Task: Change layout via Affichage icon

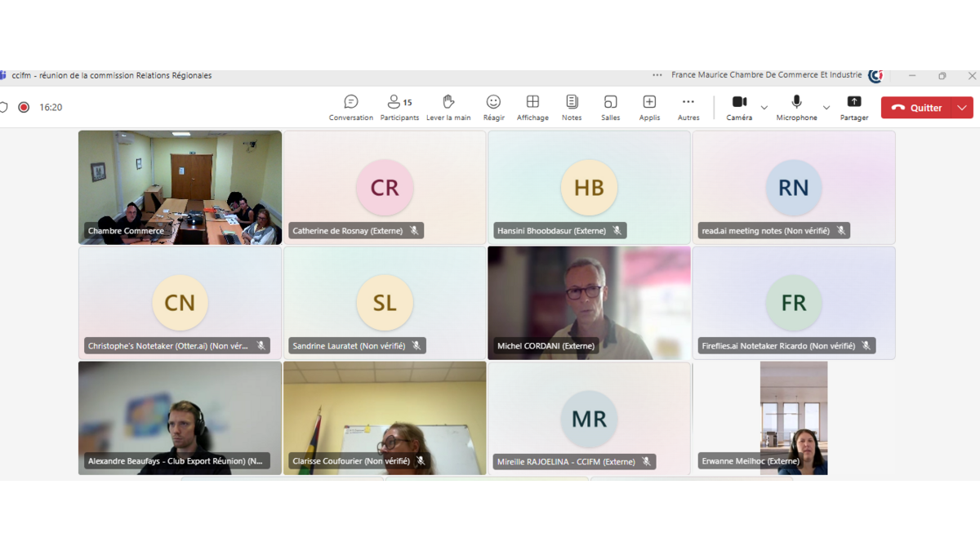Action: [532, 107]
